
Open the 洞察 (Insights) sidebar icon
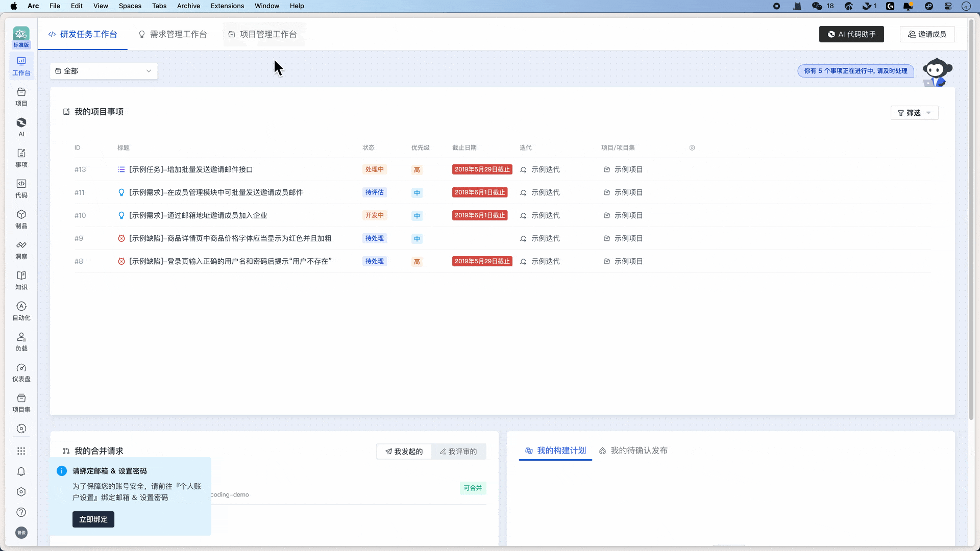click(21, 249)
